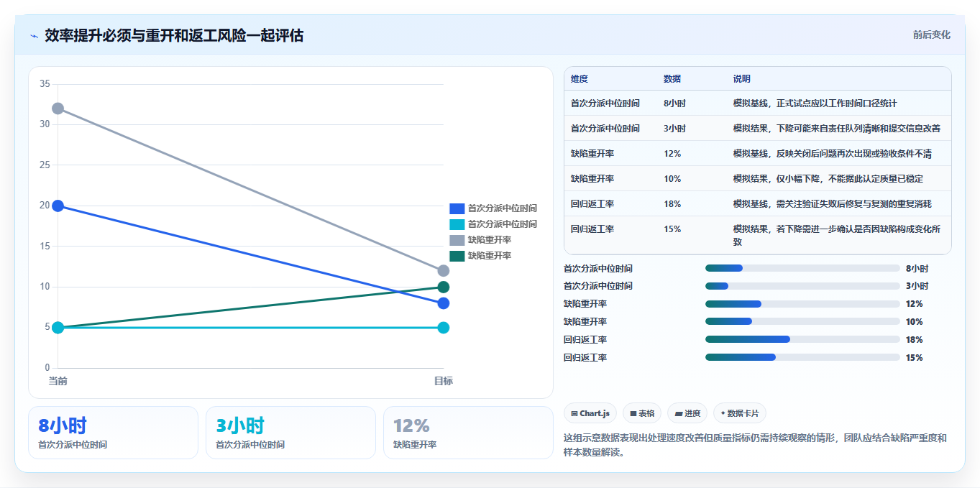Toggle the blue legend swatch for 首次分派中位时间

(x=457, y=208)
